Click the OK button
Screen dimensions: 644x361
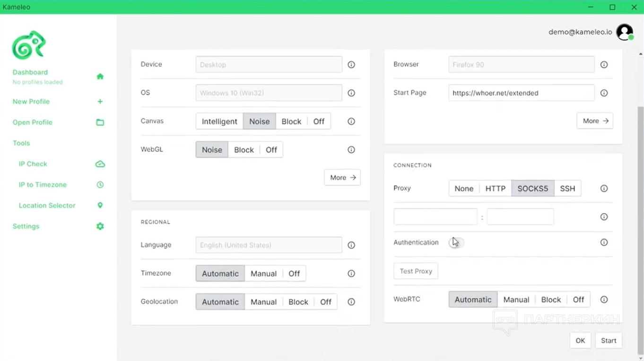point(580,341)
